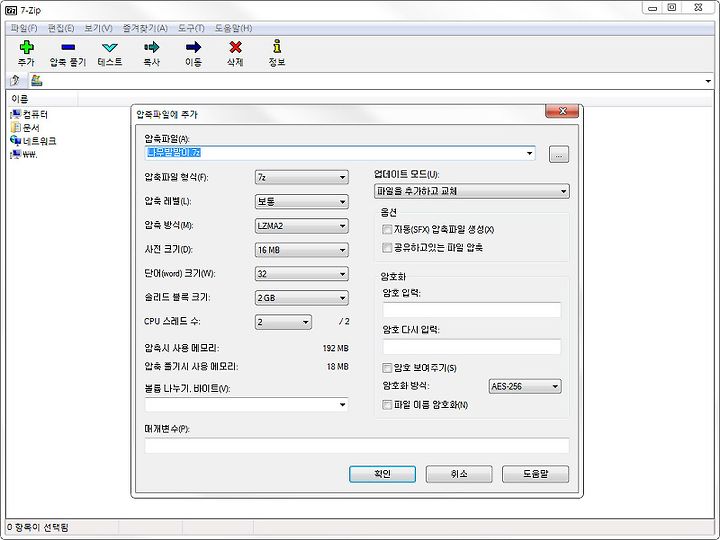Toggle 공유하고있는 파일 압축 checkbox
The height and width of the screenshot is (540, 720).
click(x=387, y=248)
